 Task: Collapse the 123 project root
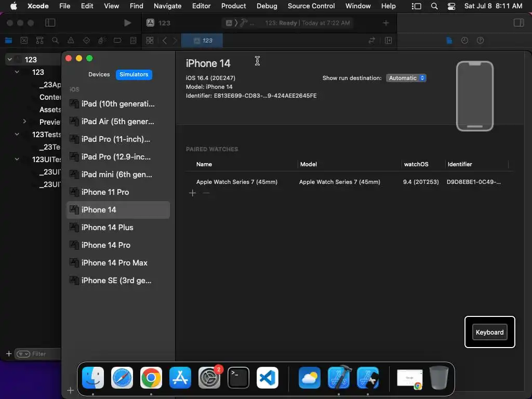pos(9,59)
